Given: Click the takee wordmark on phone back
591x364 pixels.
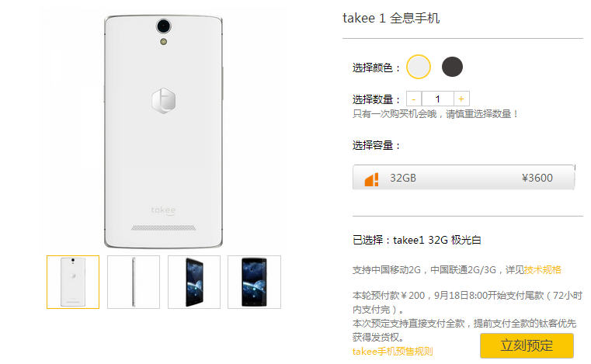Looking at the screenshot, I should tap(163, 210).
